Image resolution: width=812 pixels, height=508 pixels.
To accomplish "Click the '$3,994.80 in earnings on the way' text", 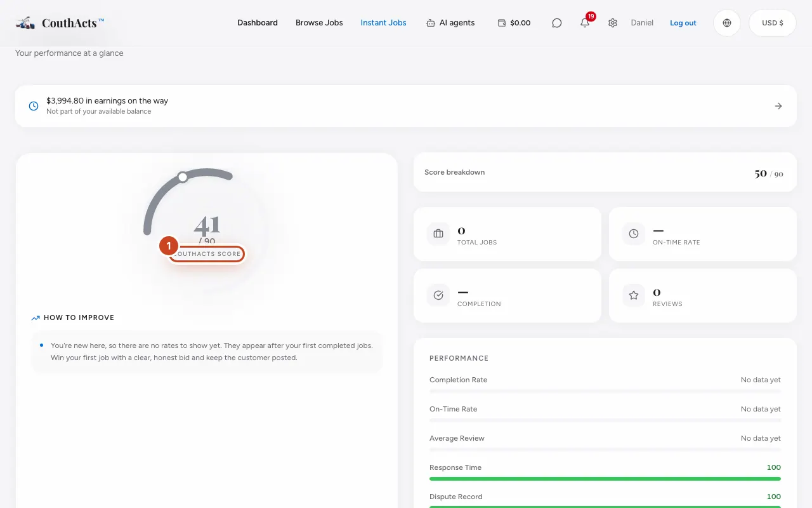I will point(107,101).
